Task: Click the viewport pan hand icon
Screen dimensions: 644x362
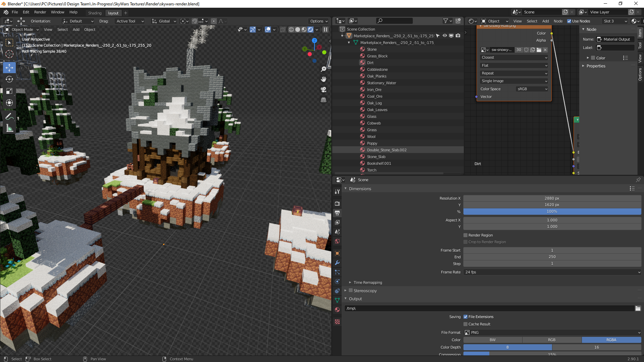Action: coord(324,79)
